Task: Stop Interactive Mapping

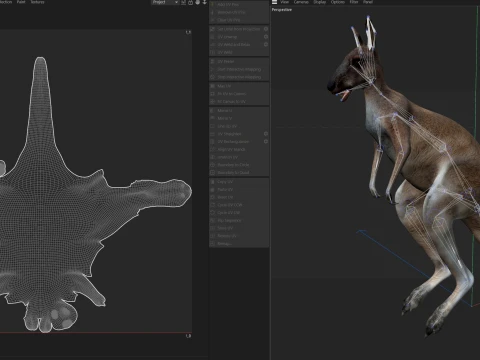Action: point(239,77)
